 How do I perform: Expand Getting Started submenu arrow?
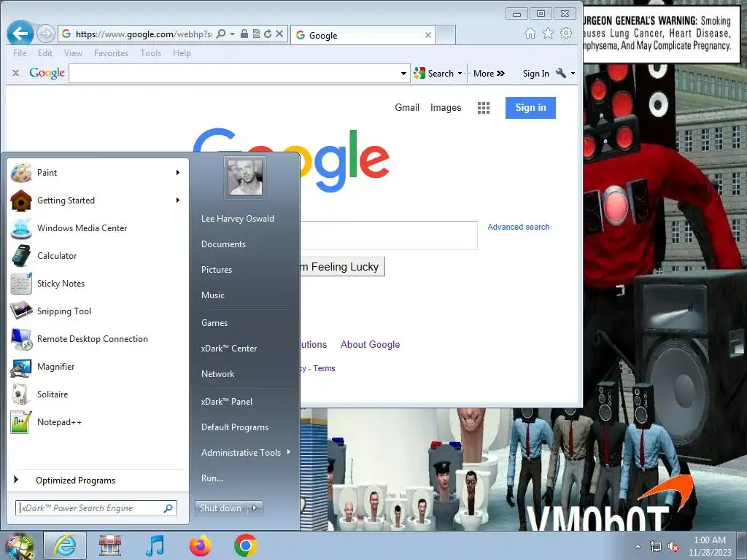tap(178, 200)
